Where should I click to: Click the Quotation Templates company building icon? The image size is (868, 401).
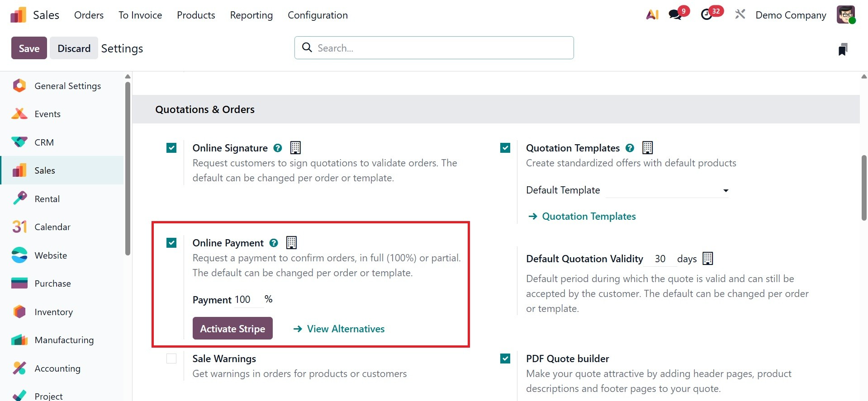pyautogui.click(x=647, y=148)
